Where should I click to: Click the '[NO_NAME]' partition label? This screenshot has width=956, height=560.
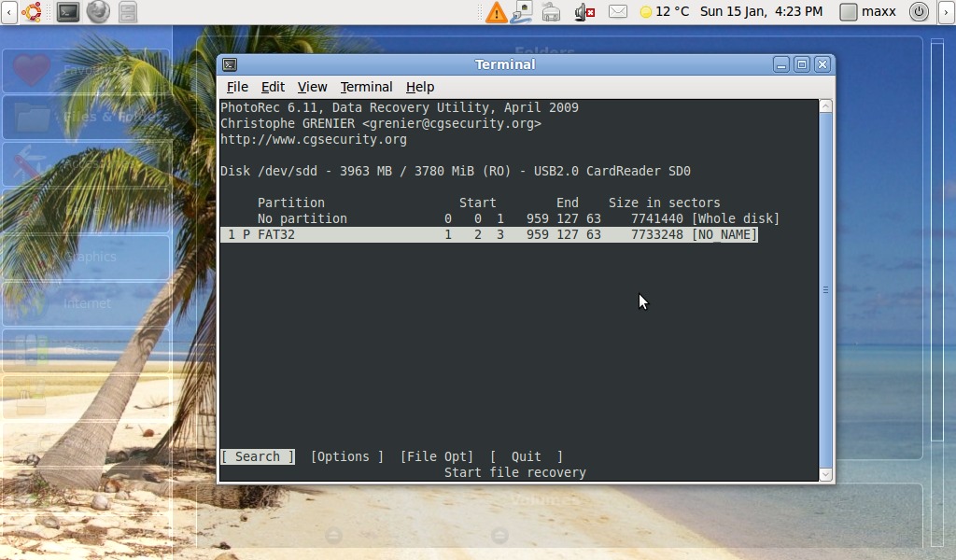[724, 234]
